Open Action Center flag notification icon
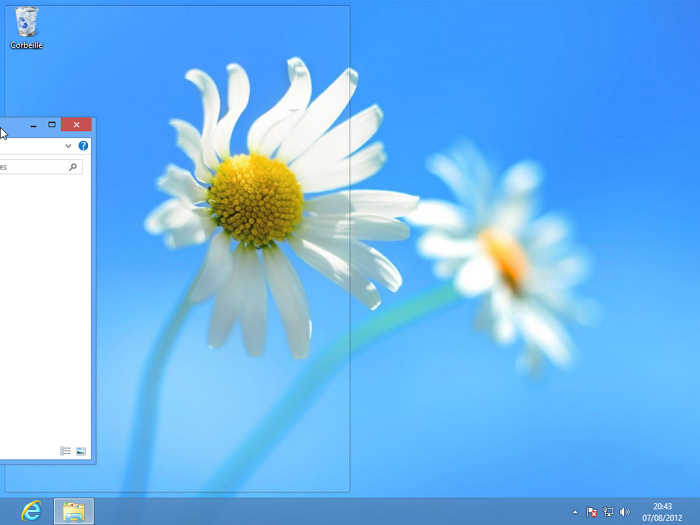Screen dimensions: 700x525 coord(591,512)
